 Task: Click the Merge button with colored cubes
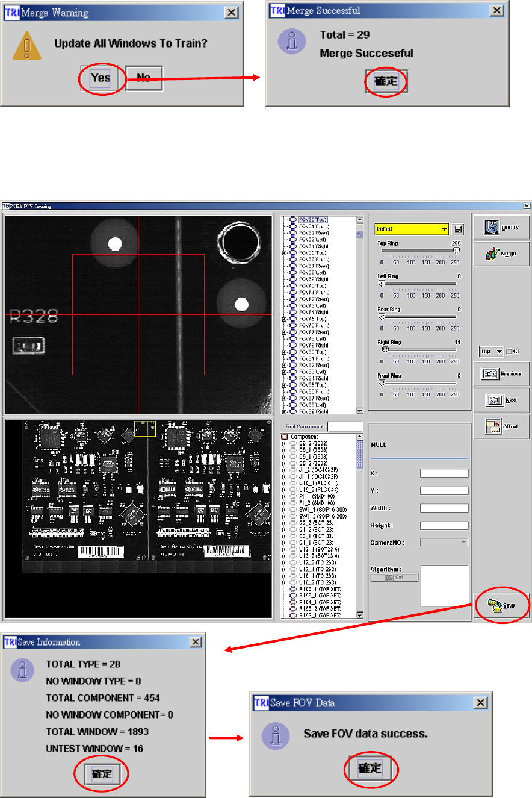click(x=501, y=254)
